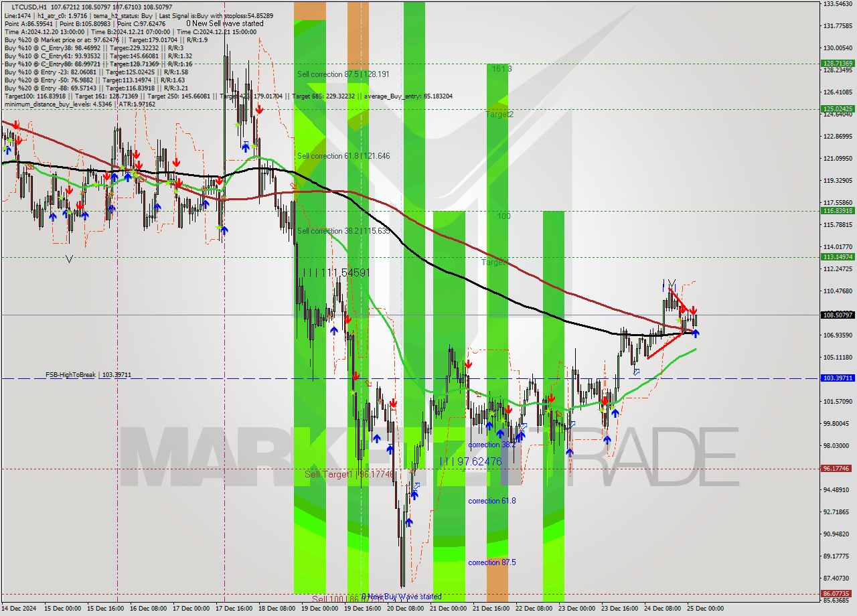The width and height of the screenshot is (857, 616).
Task: Click the green 128.71369 price tag
Action: click(x=838, y=64)
